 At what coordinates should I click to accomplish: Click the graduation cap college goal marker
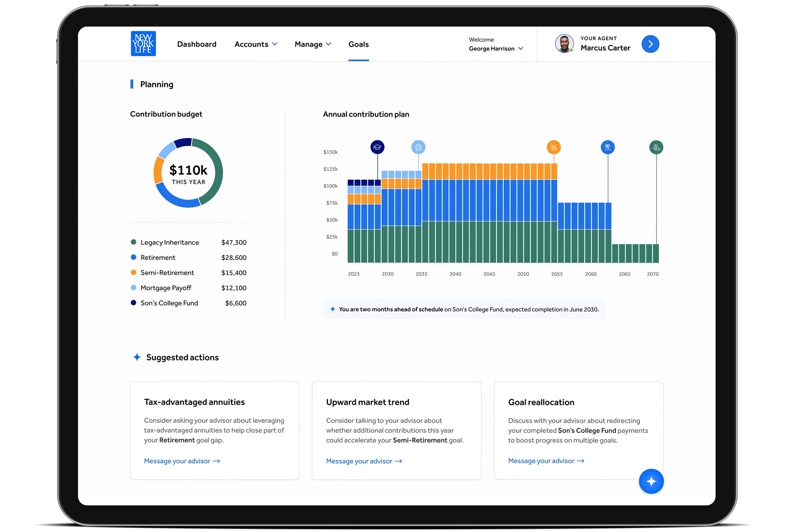pos(377,147)
